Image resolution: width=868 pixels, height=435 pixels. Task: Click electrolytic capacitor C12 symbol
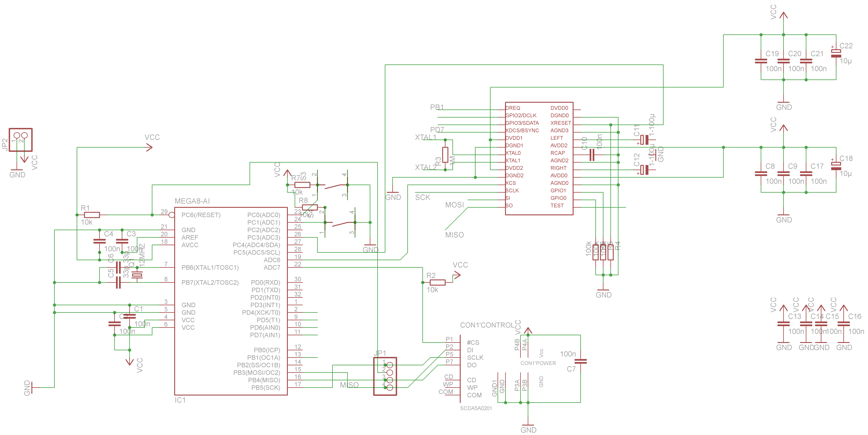coord(644,170)
